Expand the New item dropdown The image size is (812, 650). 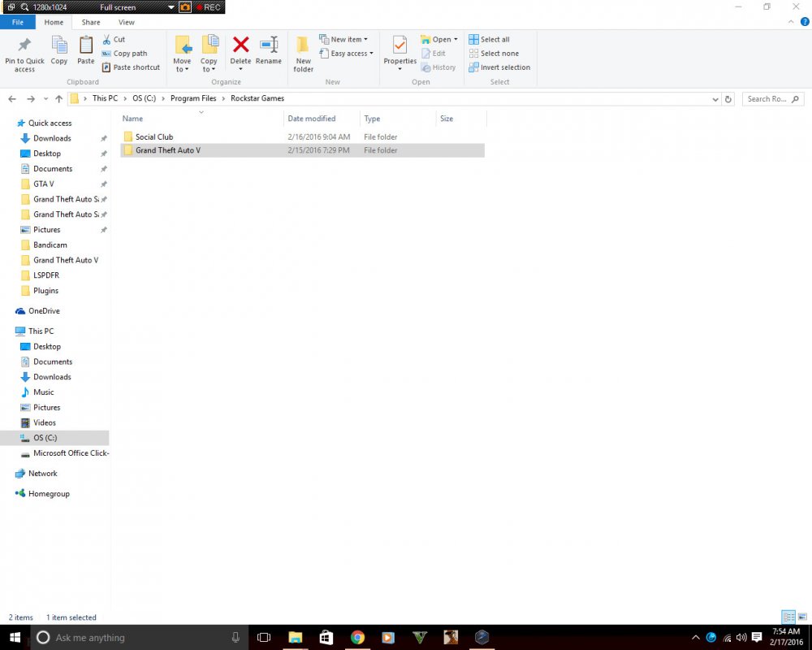pos(343,39)
